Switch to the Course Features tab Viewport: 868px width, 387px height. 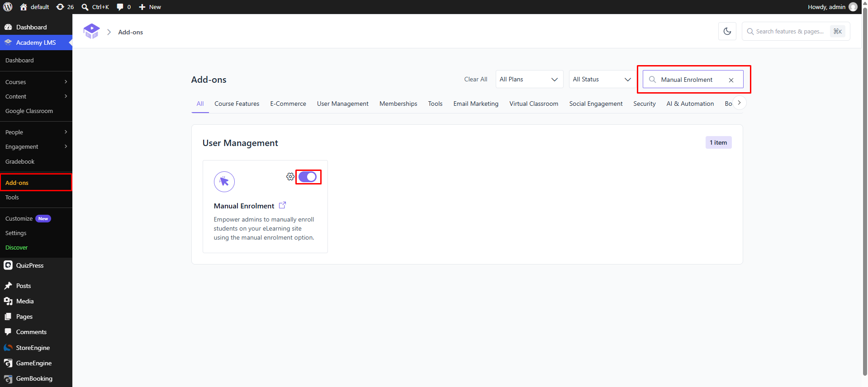pos(237,104)
